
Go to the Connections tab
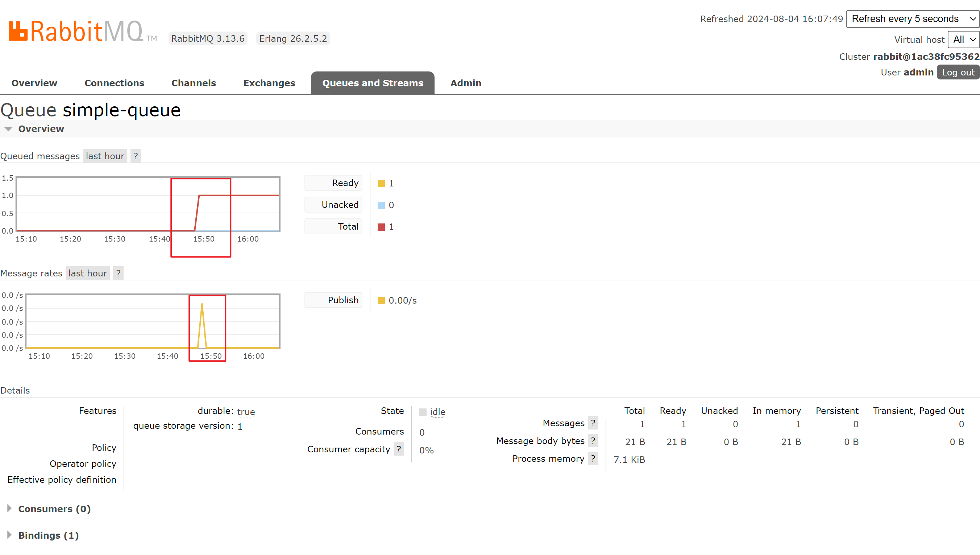click(114, 83)
